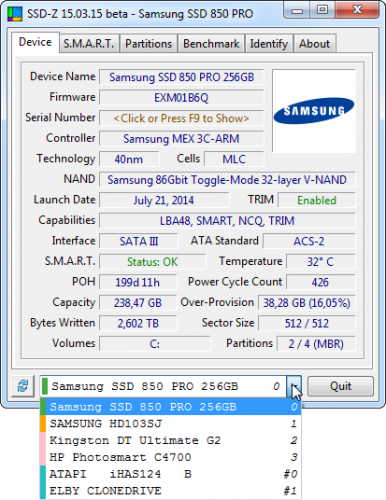This screenshot has width=386, height=500.
Task: Switch to the Benchmark tab
Action: pos(211,44)
